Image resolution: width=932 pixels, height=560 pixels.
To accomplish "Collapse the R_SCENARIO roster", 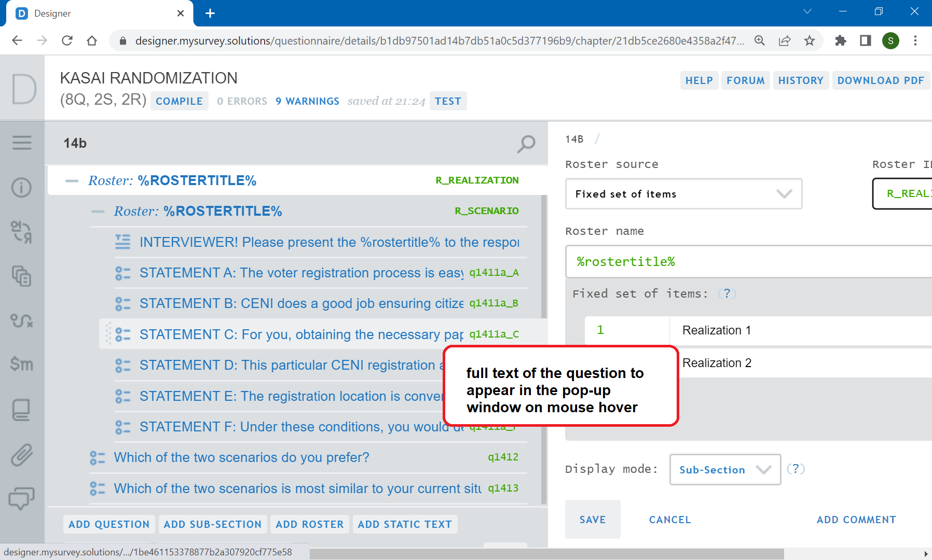I will click(98, 211).
